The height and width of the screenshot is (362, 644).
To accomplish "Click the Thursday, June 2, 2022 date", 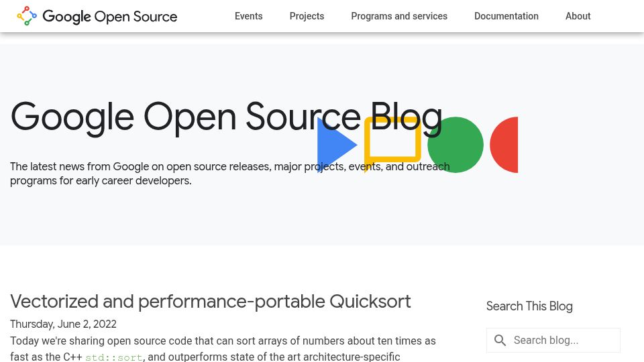I will coord(63,324).
